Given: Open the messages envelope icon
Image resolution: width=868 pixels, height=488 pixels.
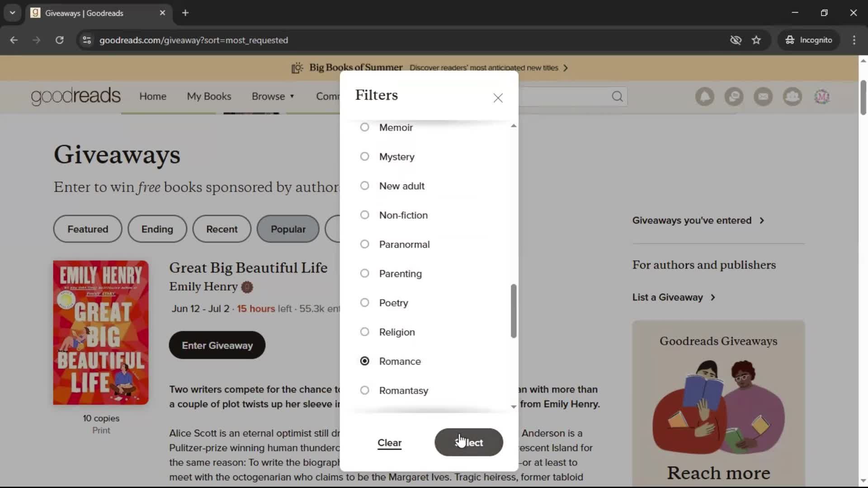Looking at the screenshot, I should pos(763,97).
